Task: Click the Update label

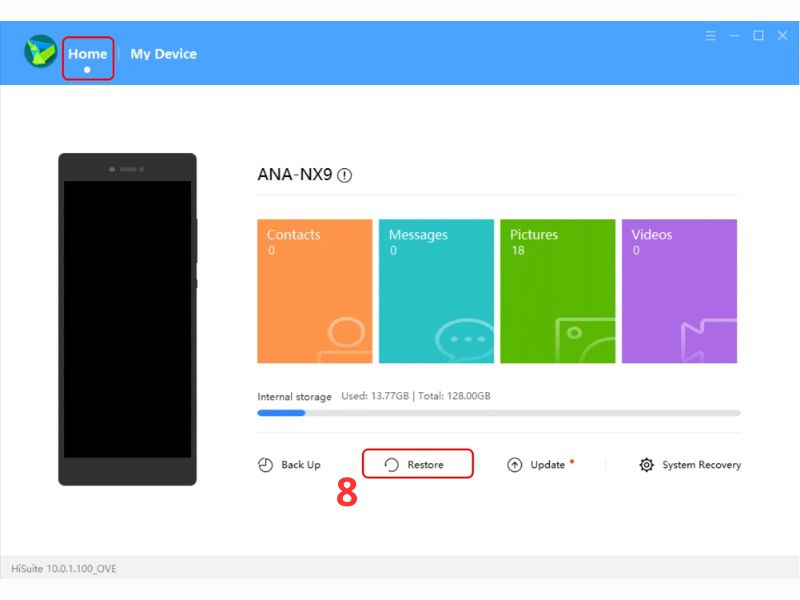Action: point(547,465)
